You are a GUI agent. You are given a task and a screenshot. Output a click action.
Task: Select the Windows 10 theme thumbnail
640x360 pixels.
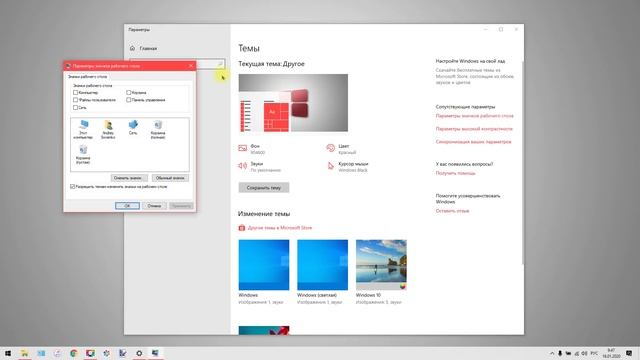[x=381, y=265]
